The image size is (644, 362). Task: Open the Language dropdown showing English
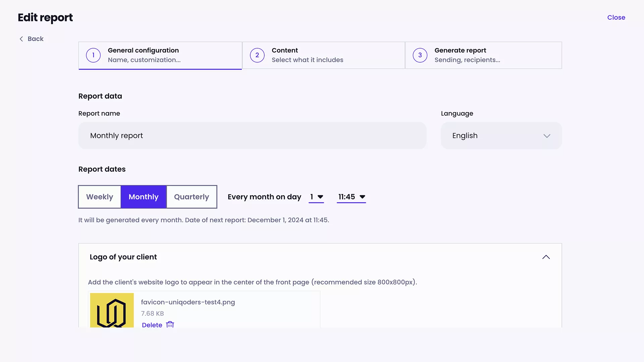pyautogui.click(x=501, y=136)
